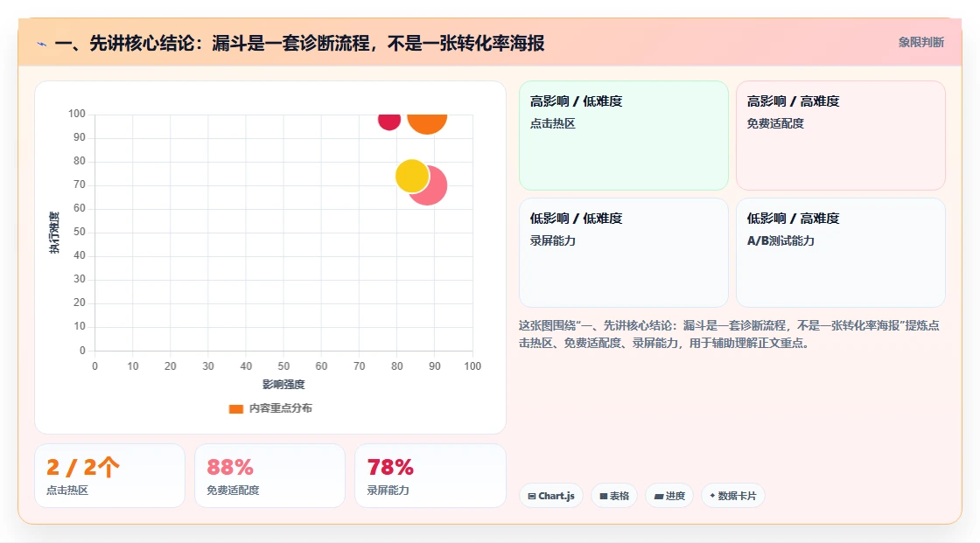Select the 进度 tag chip
This screenshot has width=980, height=543.
pos(669,496)
